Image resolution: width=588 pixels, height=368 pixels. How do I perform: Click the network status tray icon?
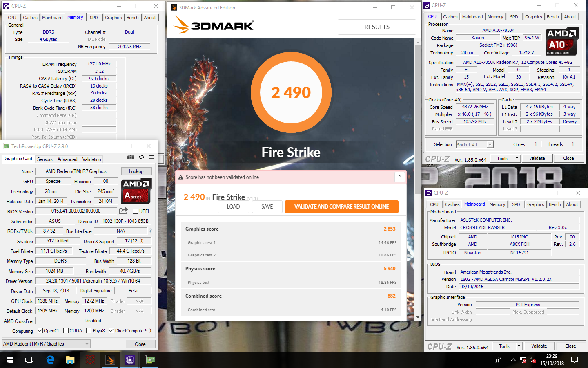(x=523, y=360)
